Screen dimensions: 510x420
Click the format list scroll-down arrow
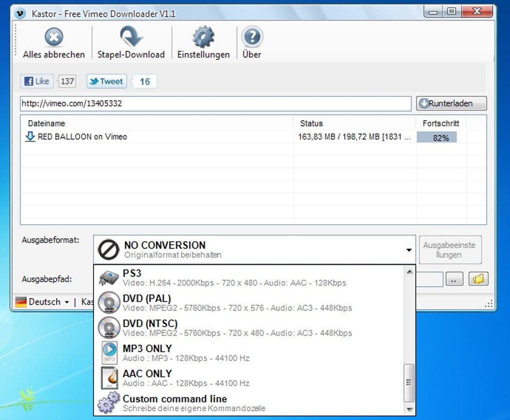[409, 410]
